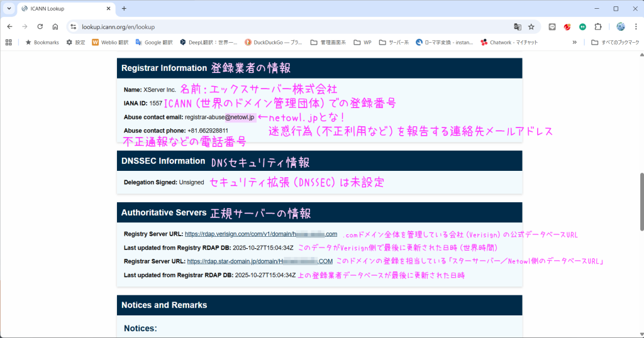Reload the ICANN Lookup page
Screen dimensions: 644x338
click(40, 27)
